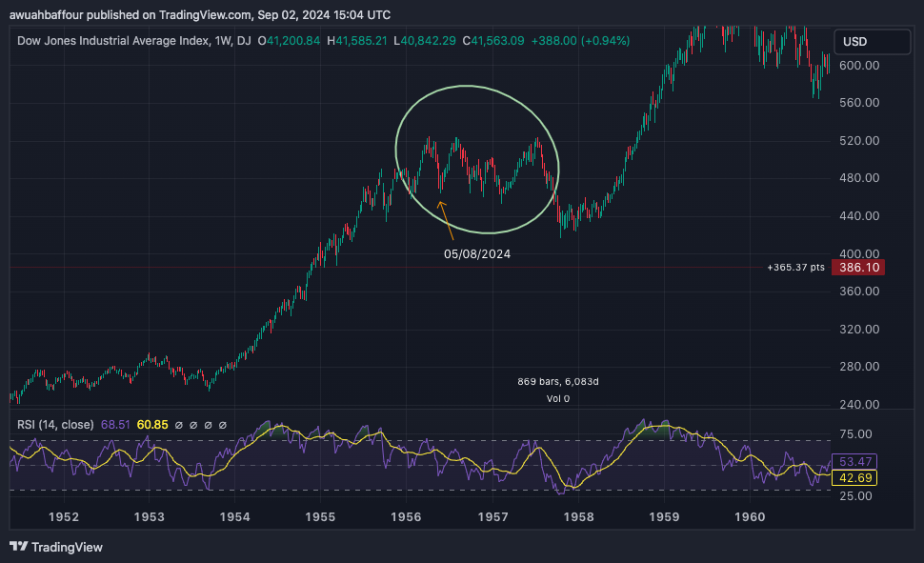Click the awuahbaffour published on TradingView.com header
This screenshot has height=563, width=924.
coord(200,14)
